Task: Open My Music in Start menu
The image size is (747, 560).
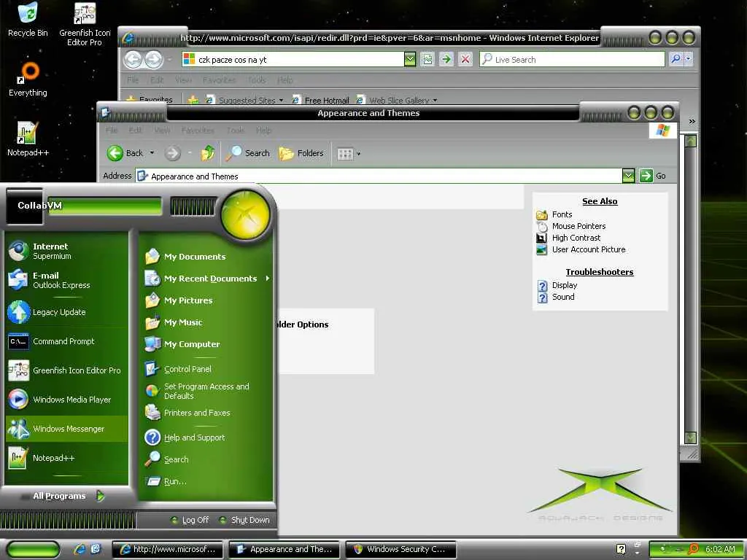Action: click(206, 322)
